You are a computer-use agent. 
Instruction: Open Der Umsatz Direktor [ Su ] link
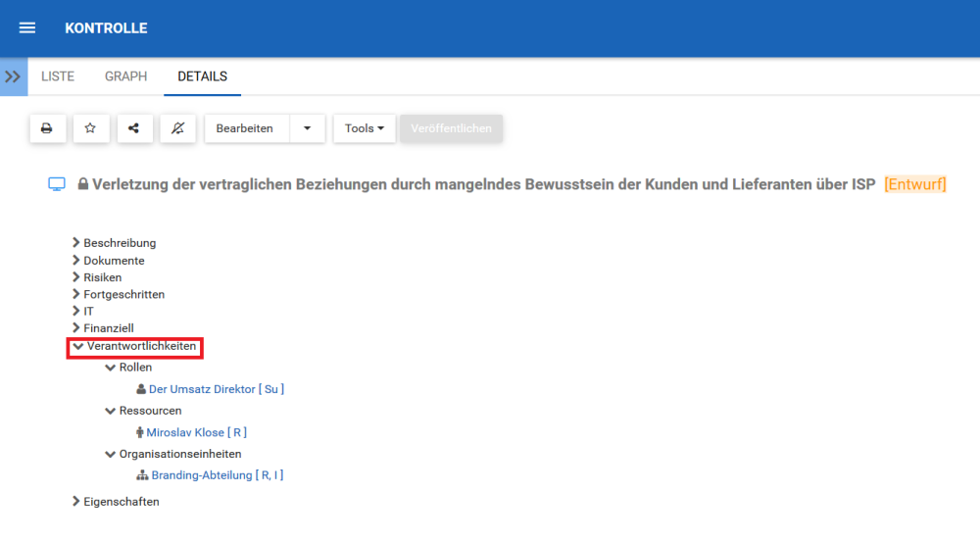tap(217, 389)
